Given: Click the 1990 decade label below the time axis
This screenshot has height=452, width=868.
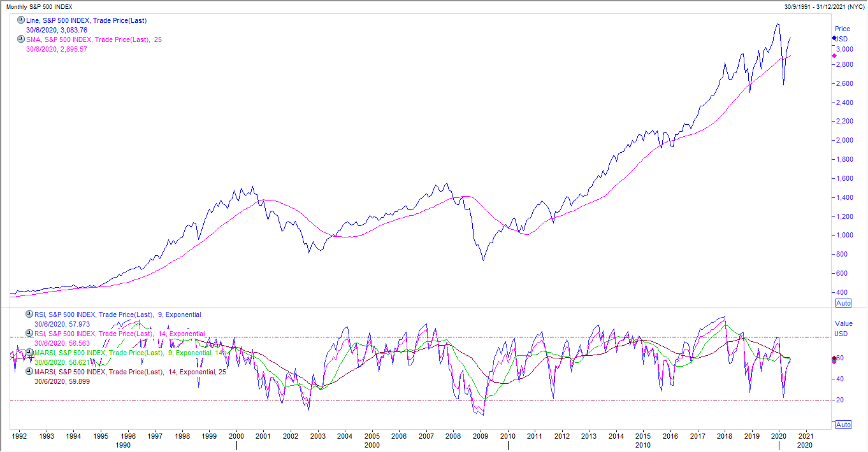Looking at the screenshot, I should point(122,445).
